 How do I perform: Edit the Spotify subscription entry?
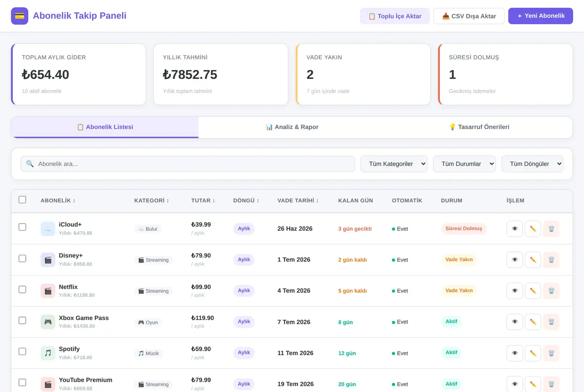pos(533,353)
